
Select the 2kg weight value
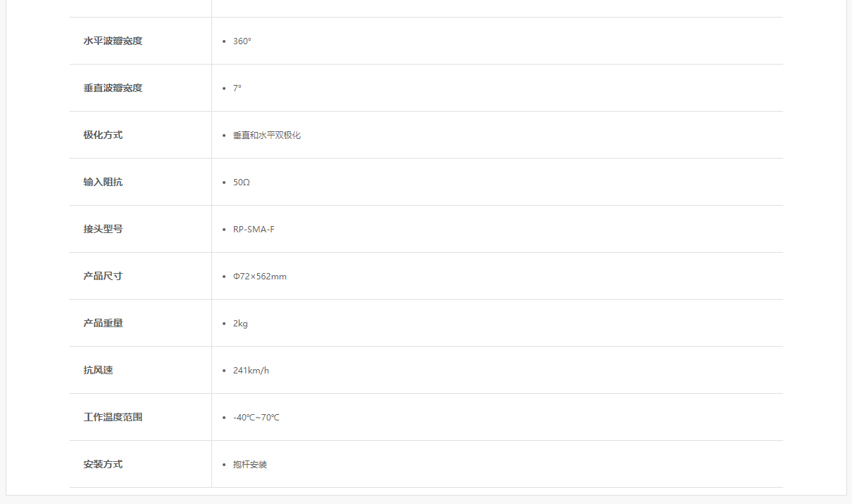(240, 323)
